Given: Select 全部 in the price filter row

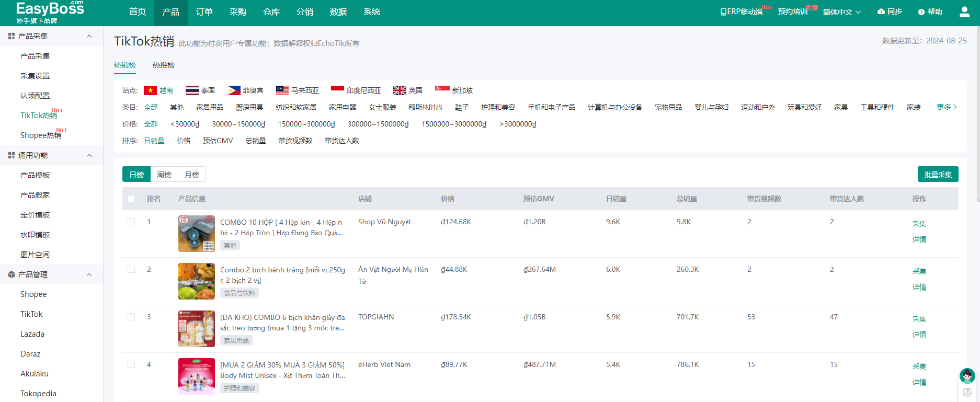Looking at the screenshot, I should [151, 124].
